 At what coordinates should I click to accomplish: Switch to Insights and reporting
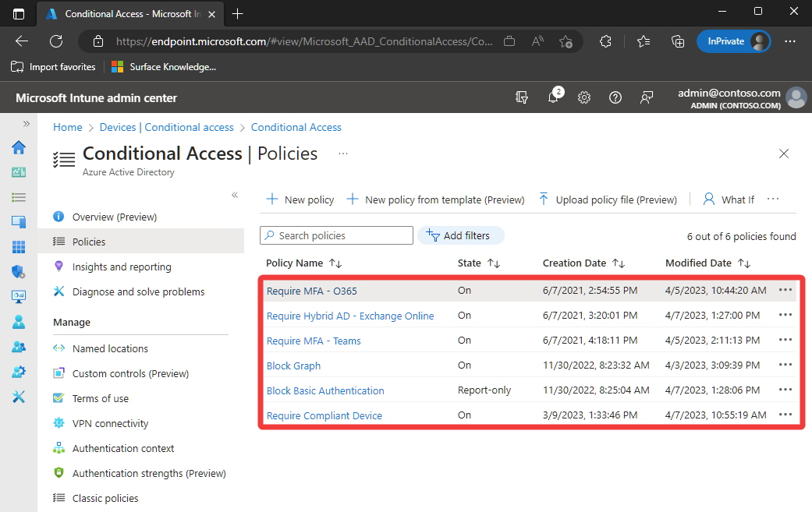pyautogui.click(x=120, y=267)
